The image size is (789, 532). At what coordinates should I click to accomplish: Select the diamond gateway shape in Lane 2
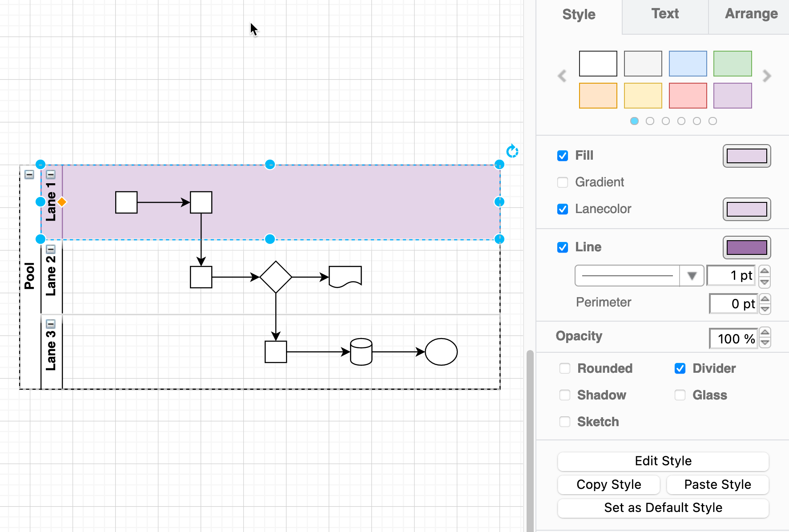pos(276,277)
